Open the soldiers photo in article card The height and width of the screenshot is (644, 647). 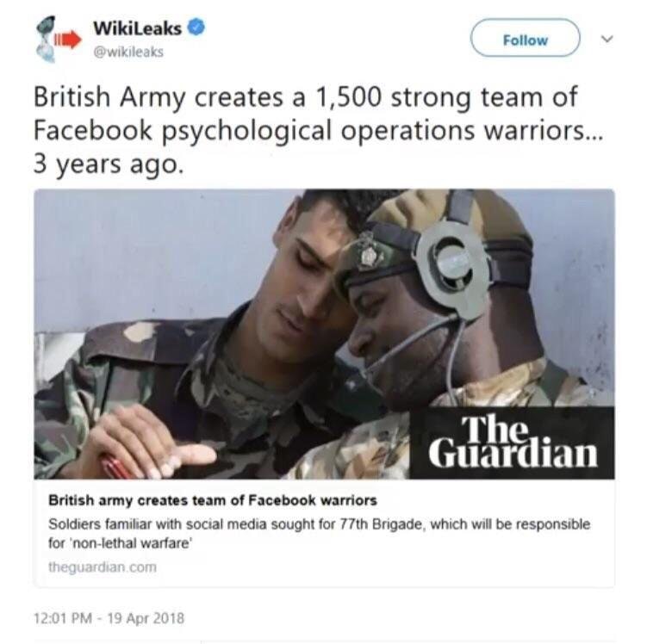(x=324, y=334)
